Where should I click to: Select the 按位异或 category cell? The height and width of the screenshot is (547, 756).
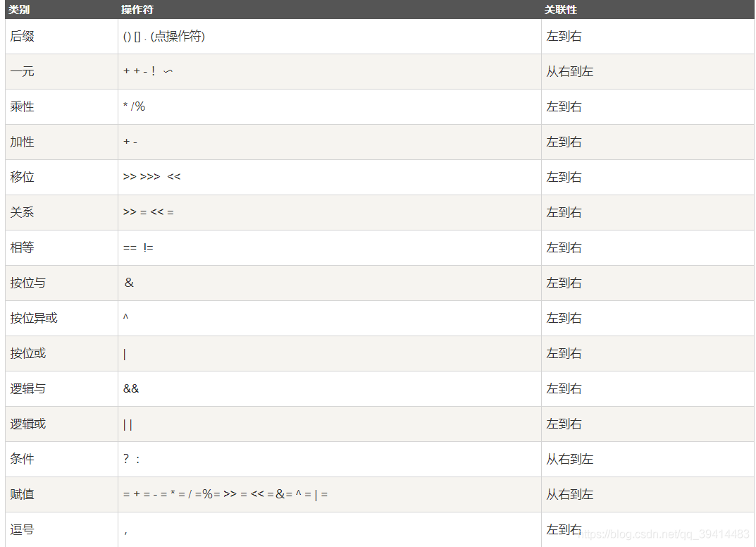pyautogui.click(x=62, y=318)
